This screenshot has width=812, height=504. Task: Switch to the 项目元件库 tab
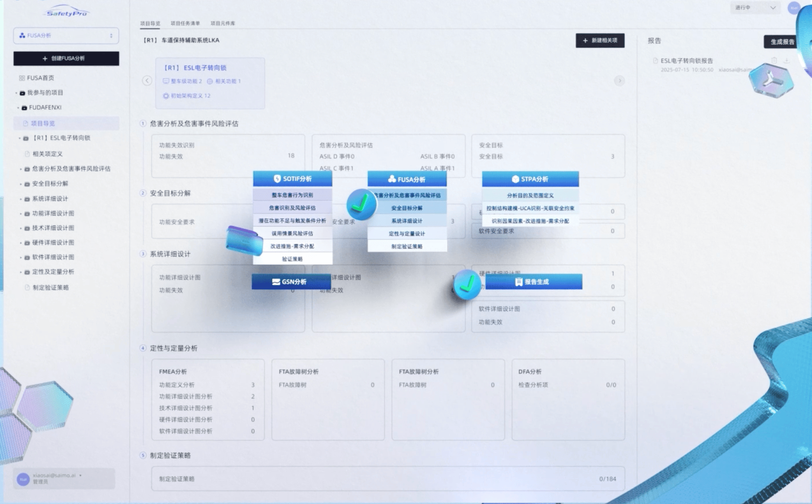(x=223, y=23)
